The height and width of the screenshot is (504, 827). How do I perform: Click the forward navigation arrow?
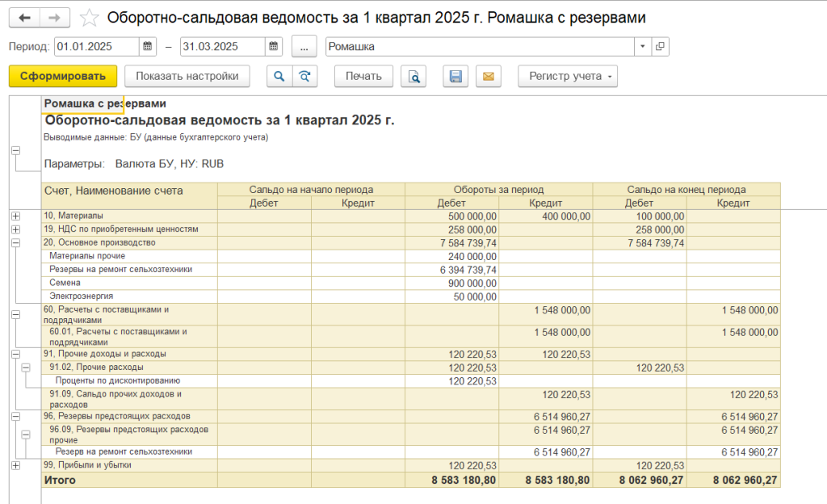[x=54, y=18]
